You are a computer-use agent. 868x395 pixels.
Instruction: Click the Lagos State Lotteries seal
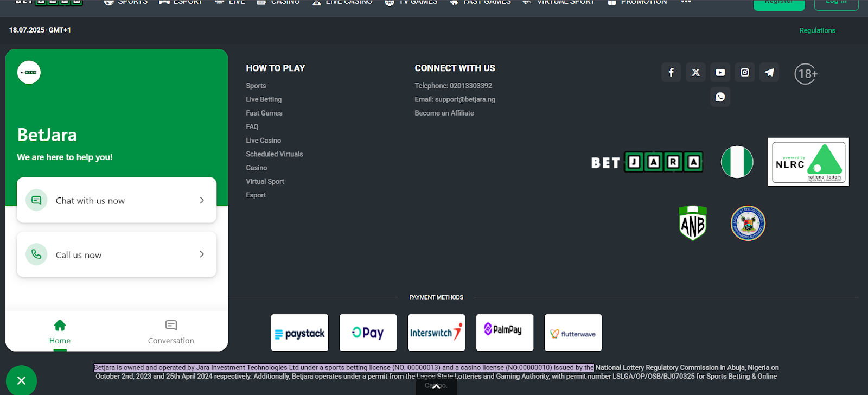[748, 223]
